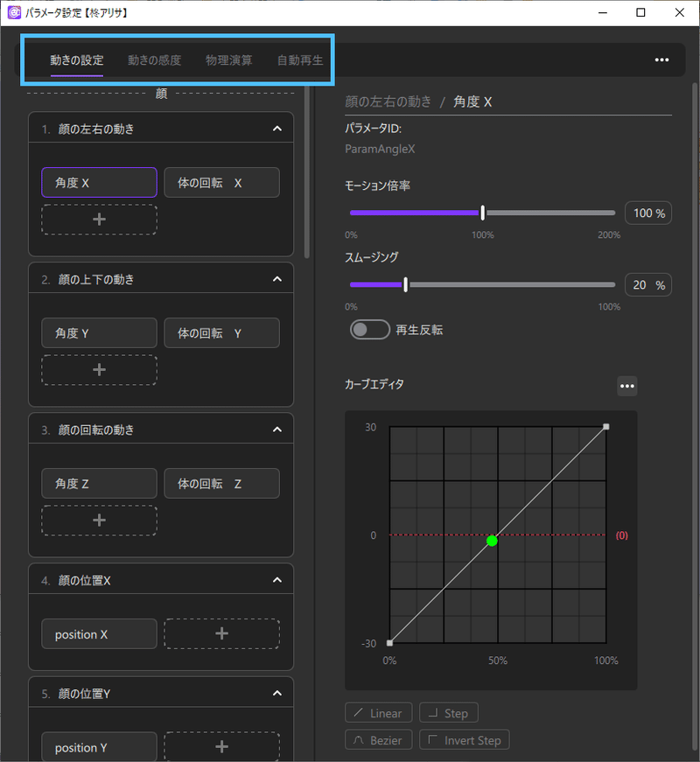700x762 pixels.
Task: Apply the Linear curve preset
Action: (x=379, y=713)
